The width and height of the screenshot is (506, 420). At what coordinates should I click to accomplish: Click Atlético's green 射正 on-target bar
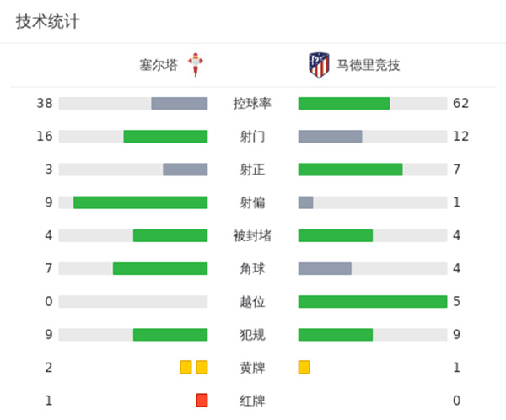click(350, 170)
